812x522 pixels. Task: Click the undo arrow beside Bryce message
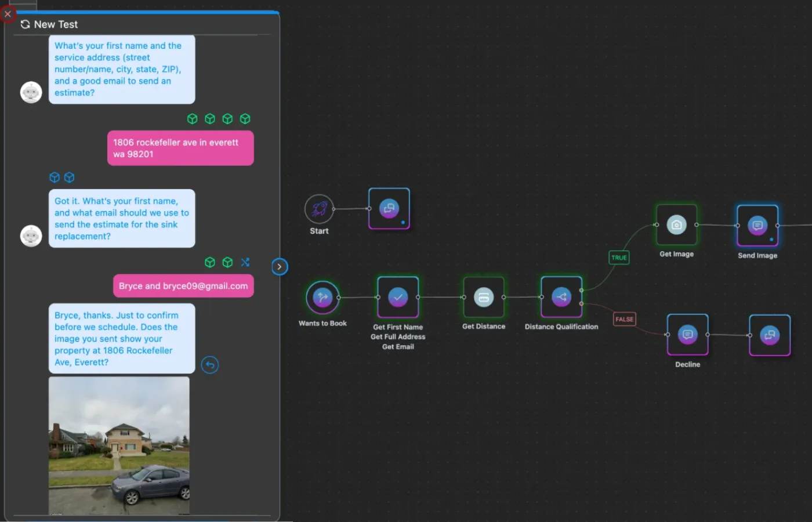210,365
